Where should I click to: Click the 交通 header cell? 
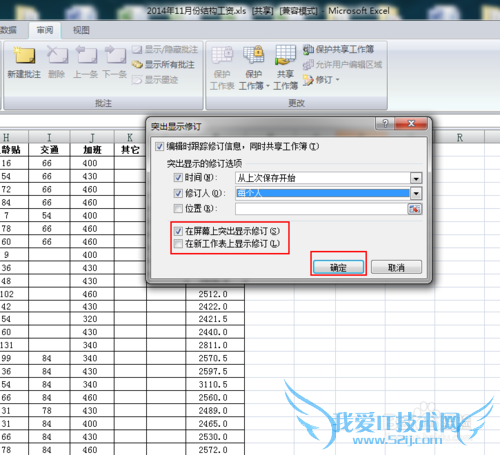tap(49, 150)
